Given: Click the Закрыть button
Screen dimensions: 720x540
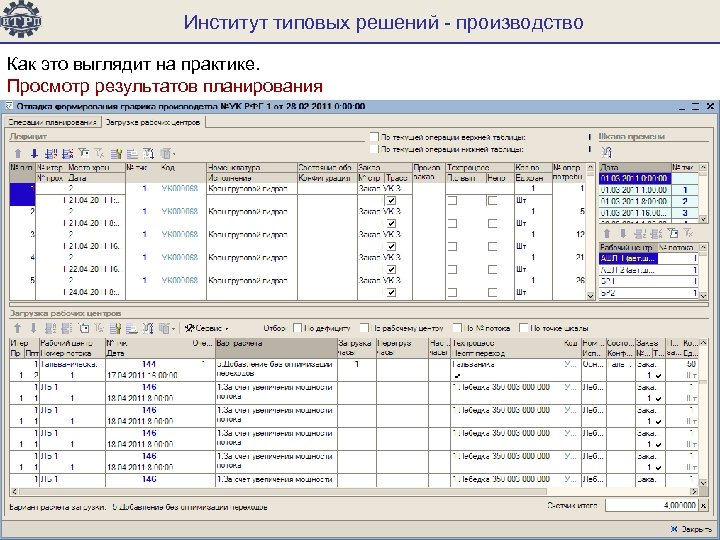Looking at the screenshot, I should click(x=691, y=529).
